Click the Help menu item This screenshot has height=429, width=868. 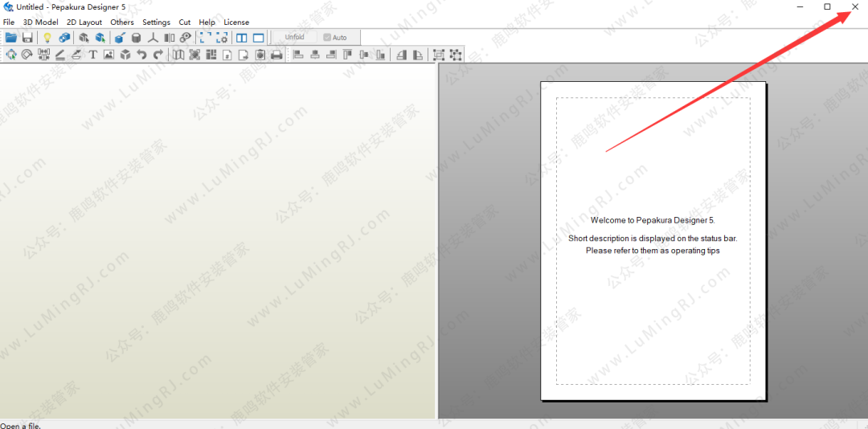207,22
